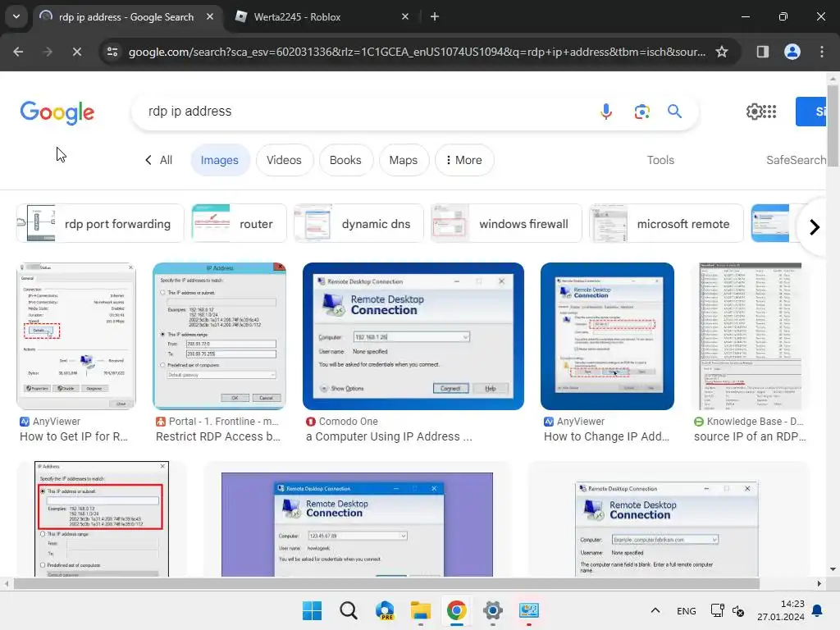The height and width of the screenshot is (630, 840).
Task: Open the Tools options
Action: click(660, 160)
